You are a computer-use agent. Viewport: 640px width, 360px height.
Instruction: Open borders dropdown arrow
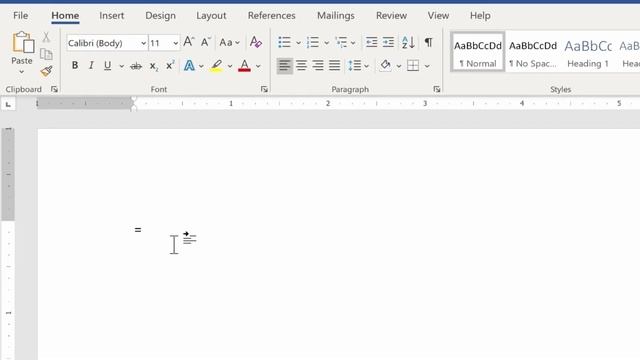(x=427, y=66)
